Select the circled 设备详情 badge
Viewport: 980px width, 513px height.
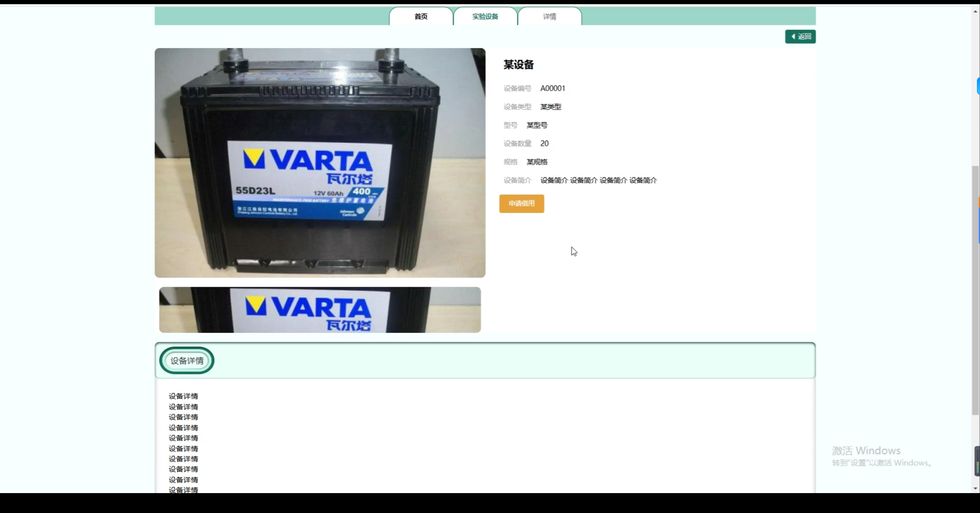point(186,360)
